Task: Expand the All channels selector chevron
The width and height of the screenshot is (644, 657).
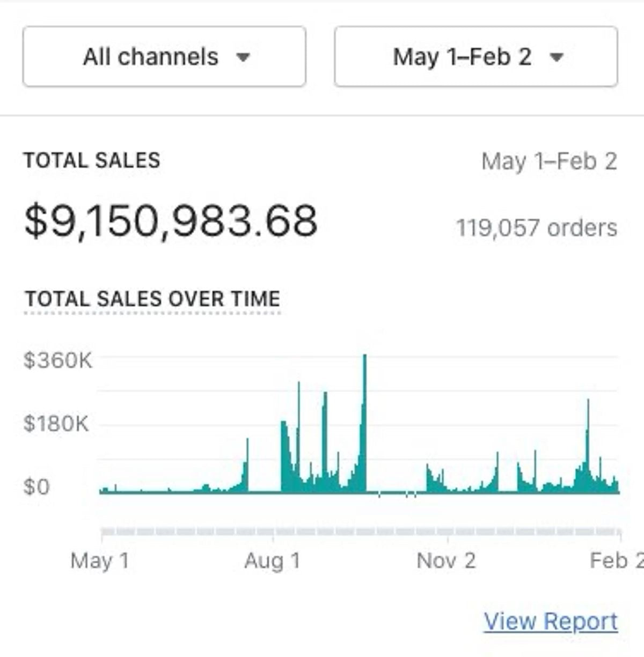Action: pos(244,57)
